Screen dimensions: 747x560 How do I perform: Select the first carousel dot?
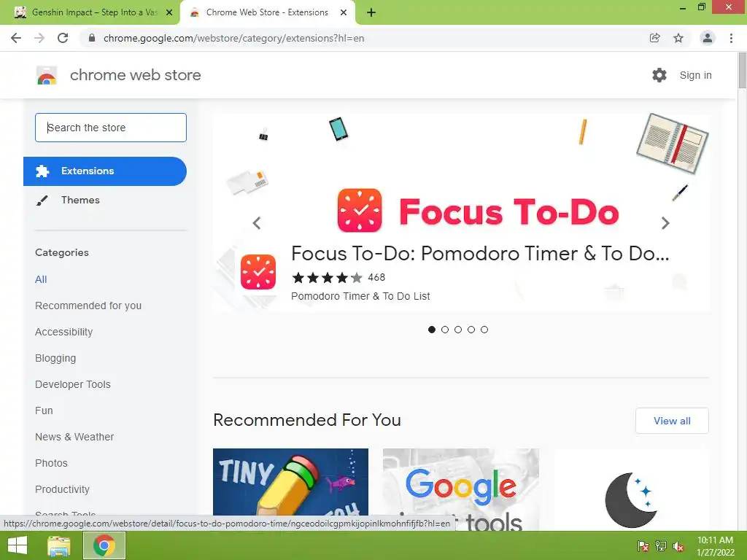(x=432, y=330)
